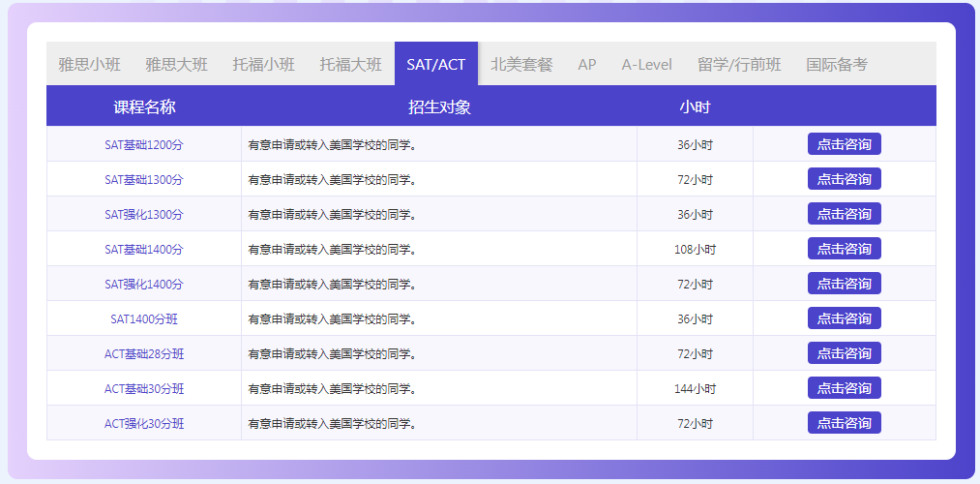Open the ACT强化30分班 course link

pos(144,423)
